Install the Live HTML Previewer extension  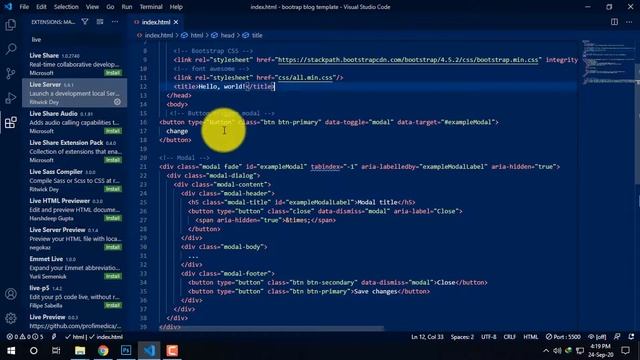point(113,218)
